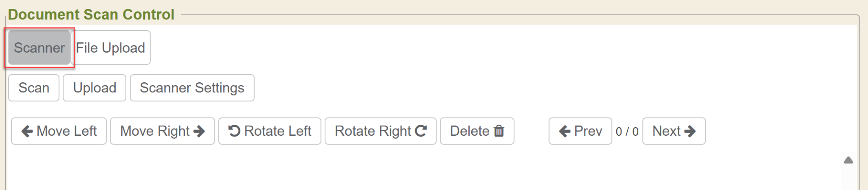Click the 0 / 0 page counter
The width and height of the screenshot is (868, 190).
click(627, 131)
